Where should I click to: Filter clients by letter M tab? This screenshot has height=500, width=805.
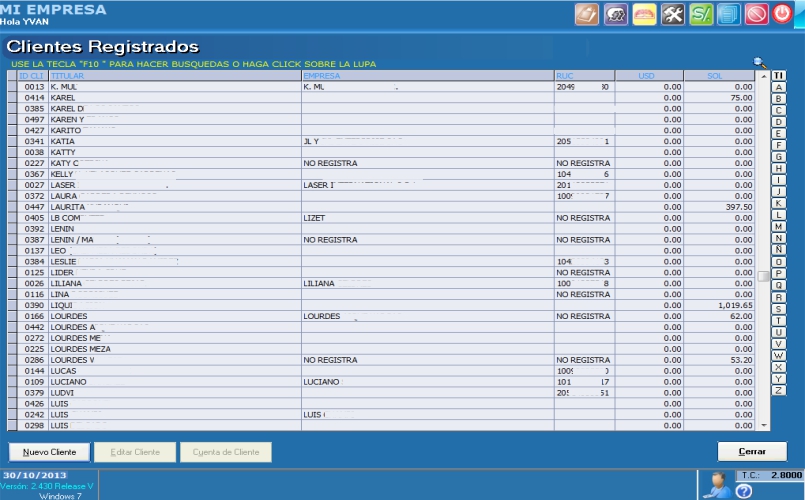pos(778,227)
